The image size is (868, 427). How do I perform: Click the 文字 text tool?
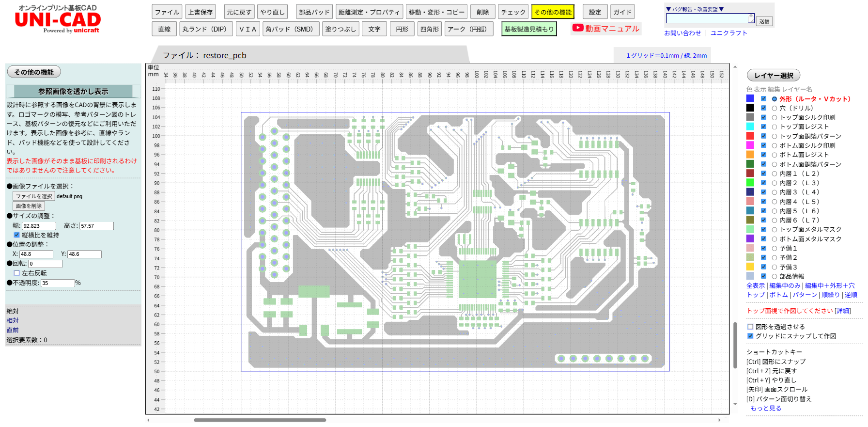[x=374, y=29]
